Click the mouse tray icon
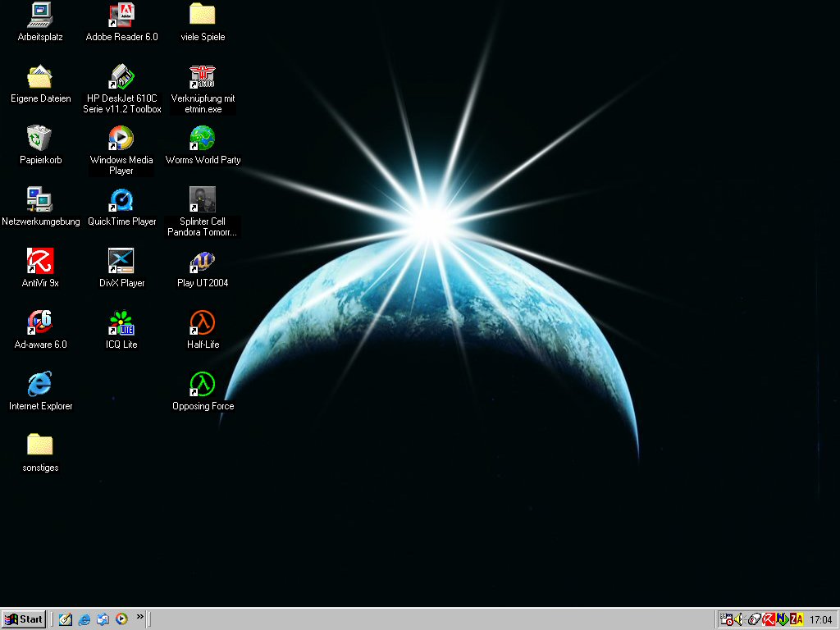840x630 pixels. coord(755,620)
